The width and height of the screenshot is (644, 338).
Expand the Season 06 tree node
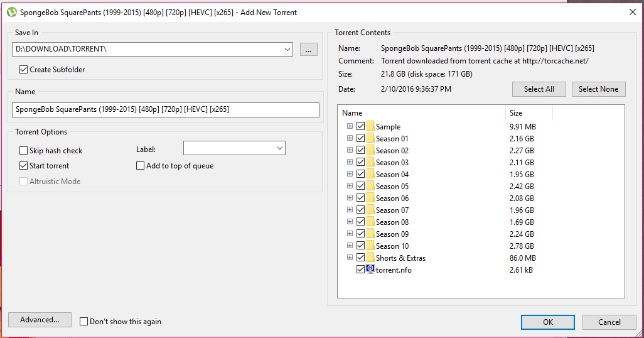(350, 197)
